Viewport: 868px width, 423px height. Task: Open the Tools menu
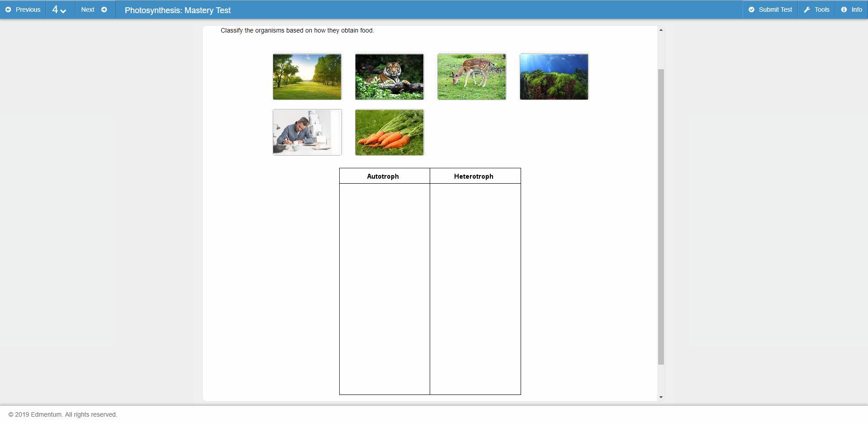[x=816, y=10]
